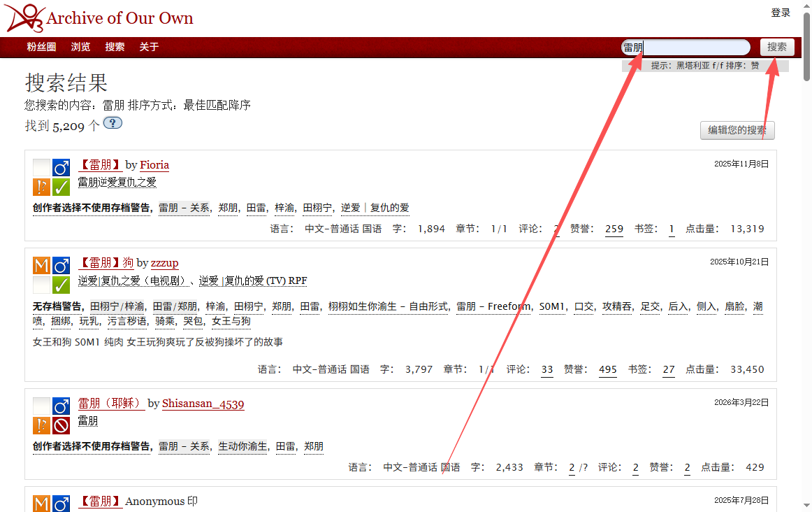Image resolution: width=812 pixels, height=512 pixels.
Task: Open the 【雷朋】 Anonymous work title
Action: [100, 501]
